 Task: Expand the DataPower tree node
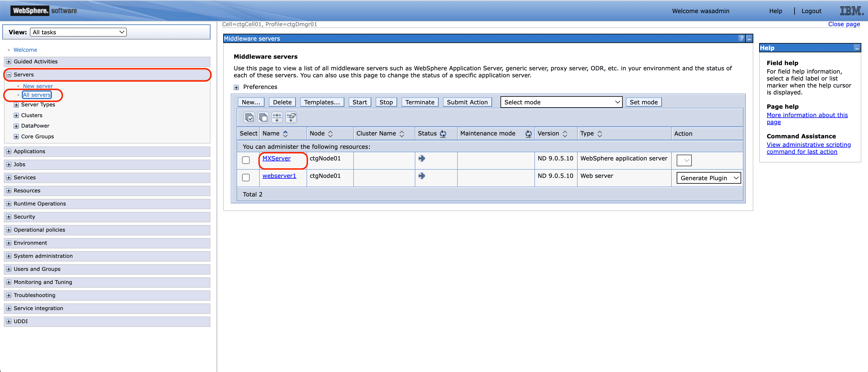click(16, 126)
